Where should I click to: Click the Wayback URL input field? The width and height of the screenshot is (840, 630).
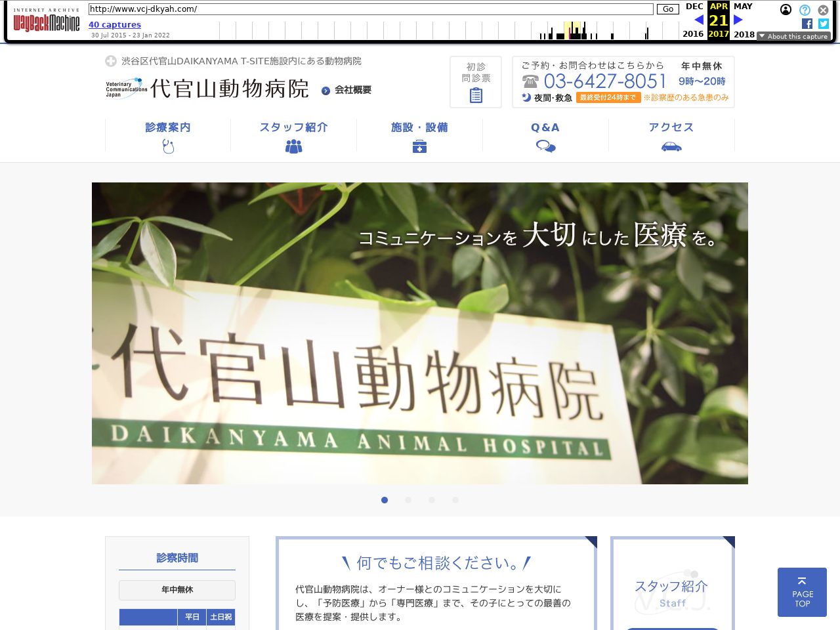point(371,9)
